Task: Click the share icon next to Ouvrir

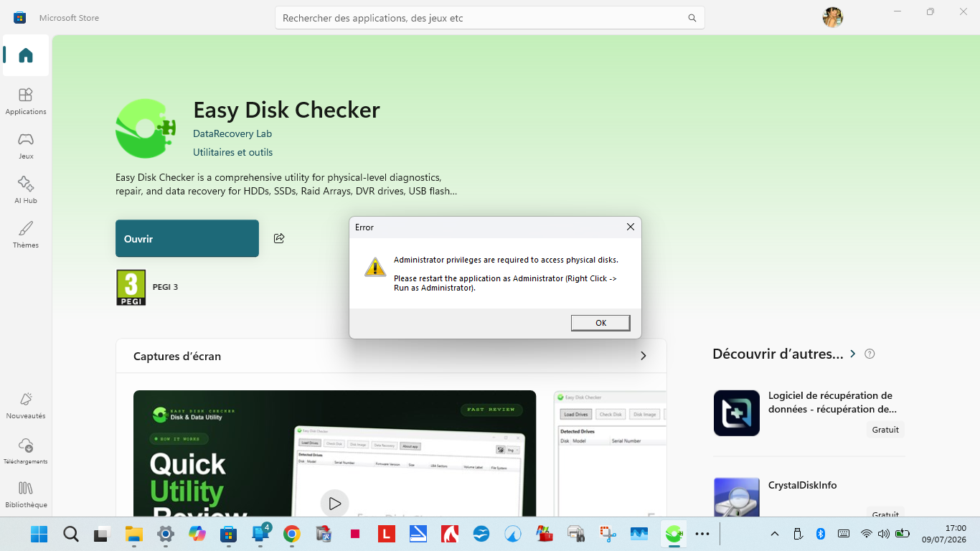Action: (x=279, y=238)
